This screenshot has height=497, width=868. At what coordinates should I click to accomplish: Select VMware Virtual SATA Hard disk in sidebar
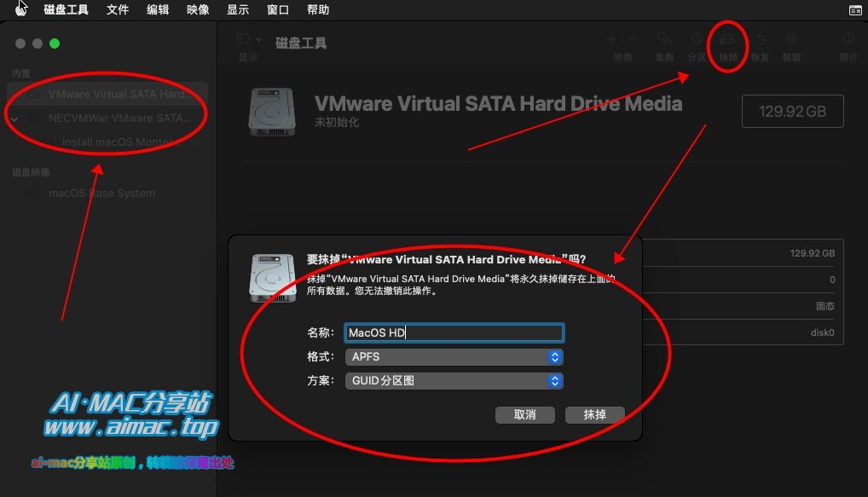pyautogui.click(x=107, y=94)
